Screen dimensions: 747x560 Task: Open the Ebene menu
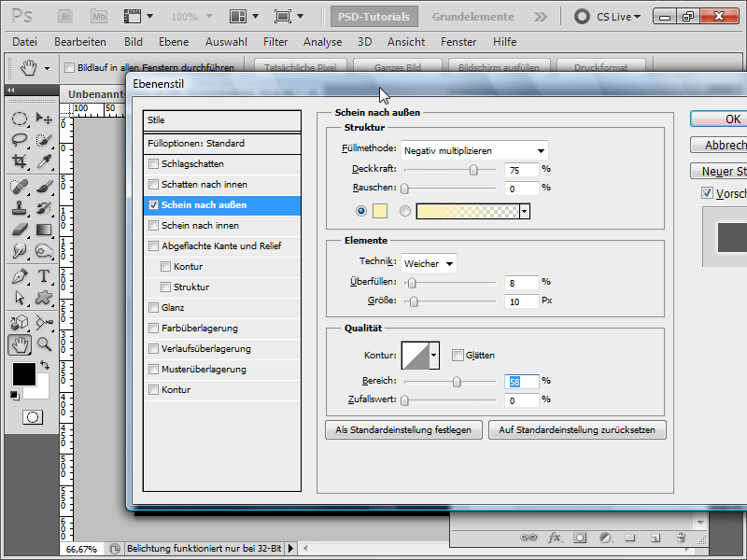(x=174, y=42)
